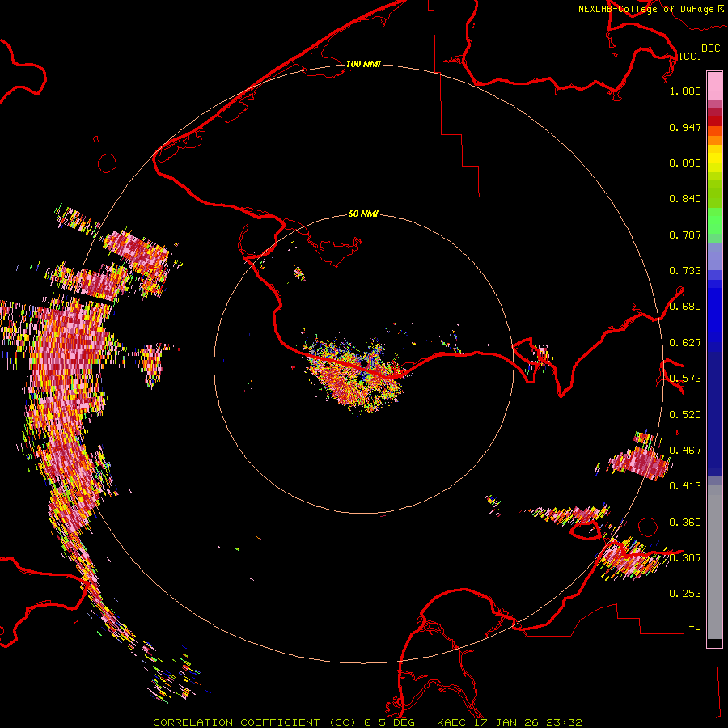The width and height of the screenshot is (728, 728).
Task: Click the bright green segment of color bar
Action: click(714, 221)
